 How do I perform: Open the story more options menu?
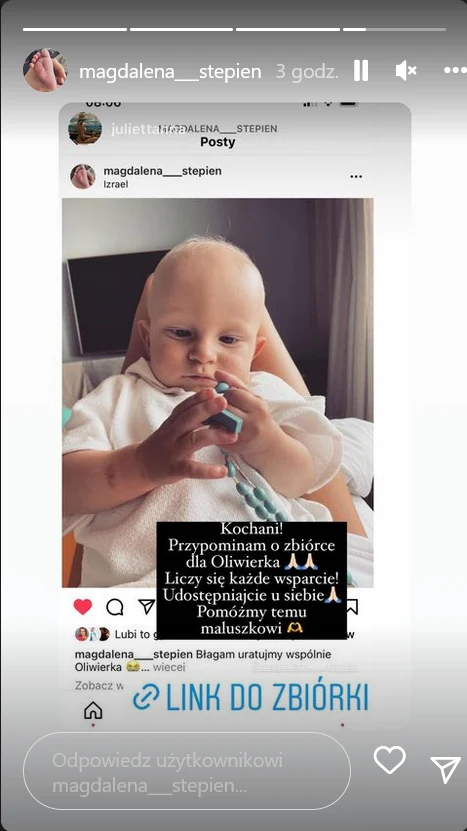455,70
